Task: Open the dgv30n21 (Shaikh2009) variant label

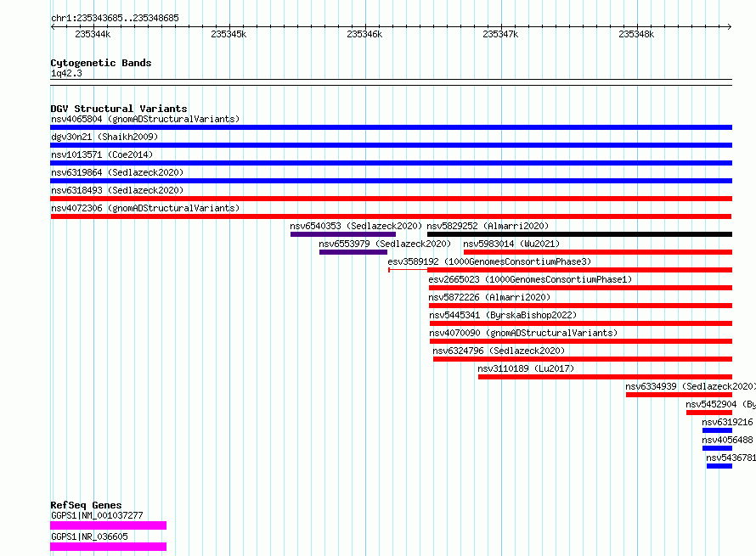Action: pyautogui.click(x=104, y=137)
